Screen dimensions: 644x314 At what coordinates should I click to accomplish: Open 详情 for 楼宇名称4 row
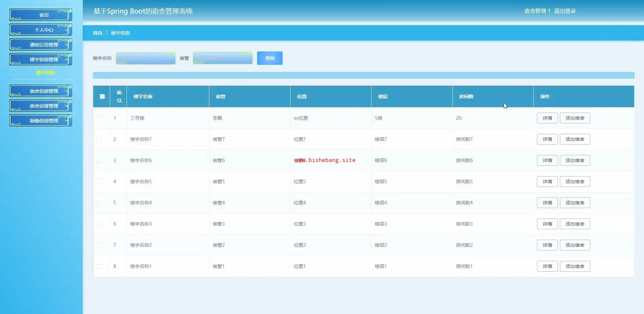tap(547, 203)
